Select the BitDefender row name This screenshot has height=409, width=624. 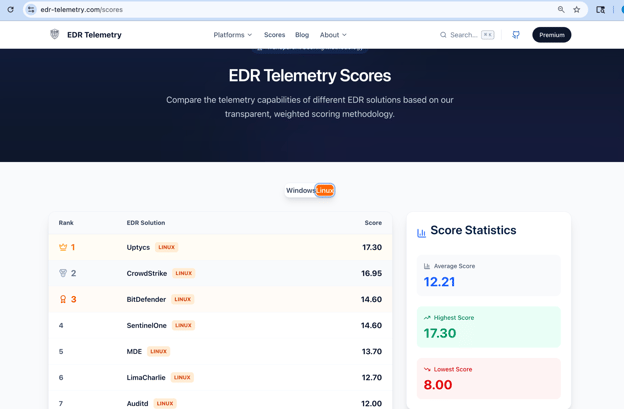tap(146, 299)
